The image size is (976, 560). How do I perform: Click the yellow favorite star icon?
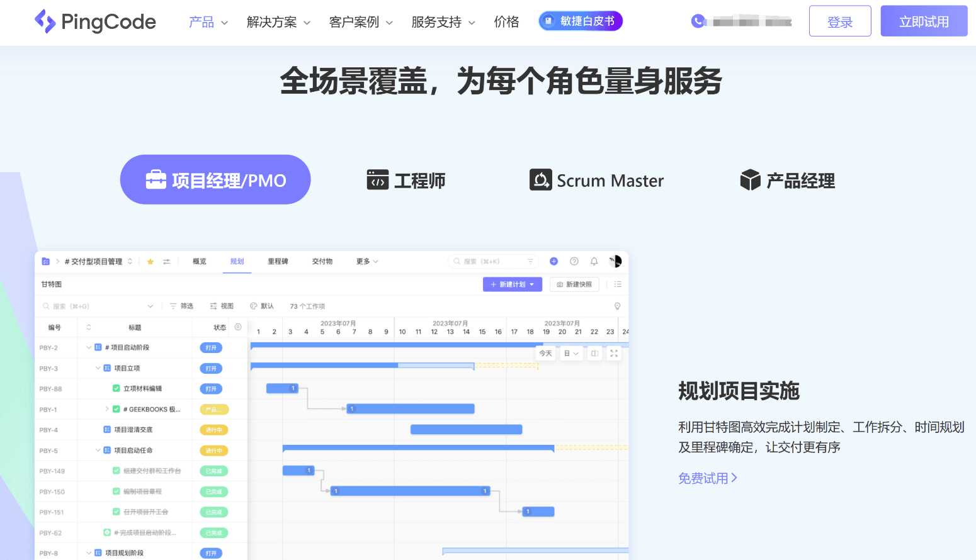coord(150,262)
